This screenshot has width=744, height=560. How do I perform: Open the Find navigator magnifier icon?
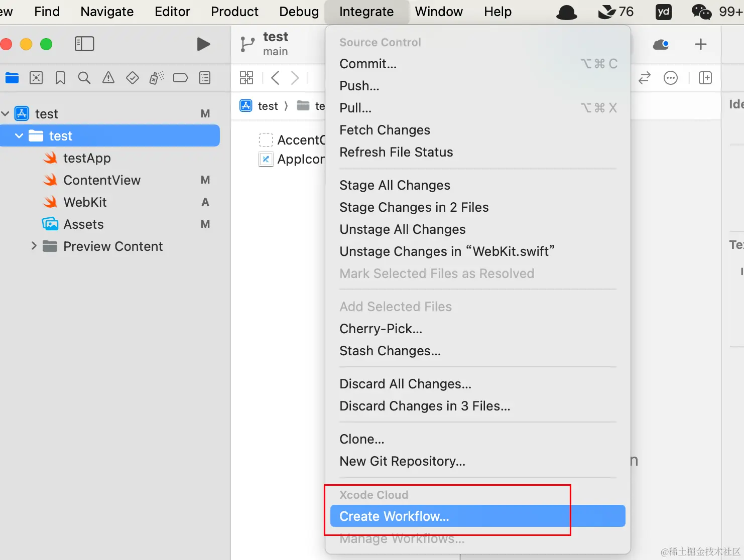tap(84, 78)
